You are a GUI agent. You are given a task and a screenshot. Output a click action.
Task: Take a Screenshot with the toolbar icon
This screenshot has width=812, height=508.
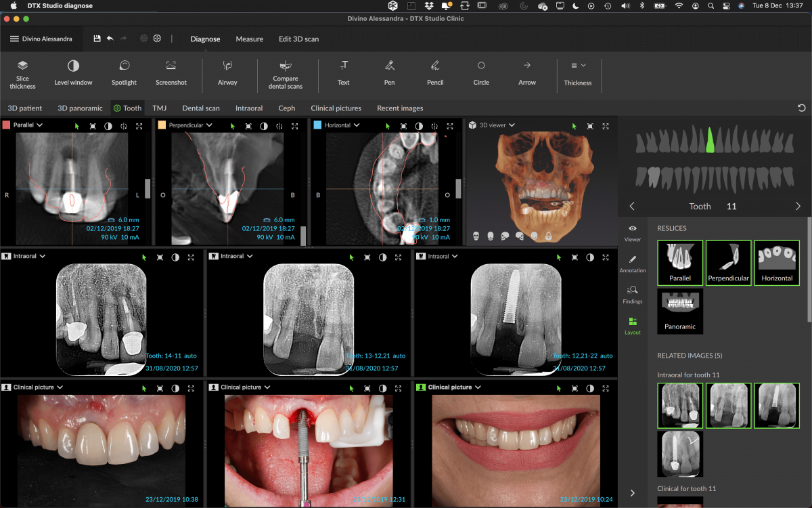(x=171, y=72)
